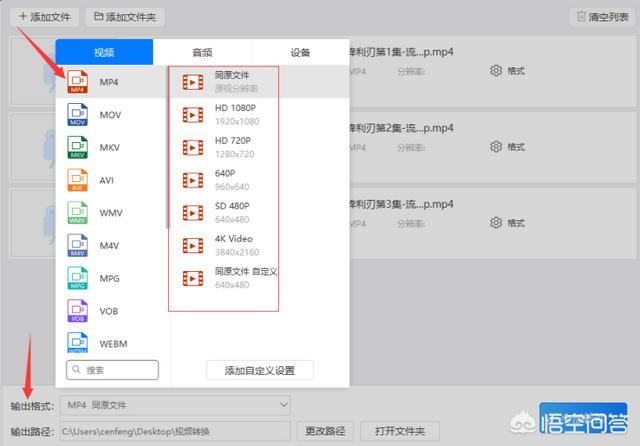This screenshot has width=640, height=446.
Task: Pick the HD 720P preset label
Action: pyautogui.click(x=233, y=140)
